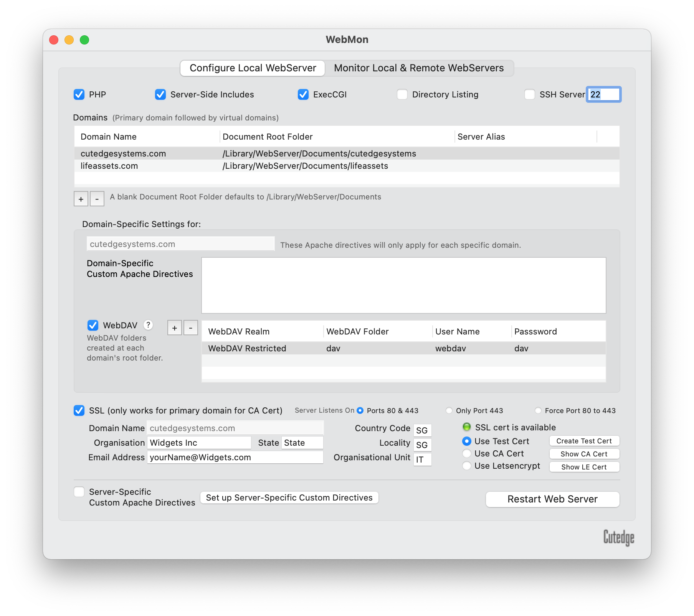This screenshot has width=694, height=616.
Task: Choose Use Letsencrypt radio button
Action: click(467, 466)
